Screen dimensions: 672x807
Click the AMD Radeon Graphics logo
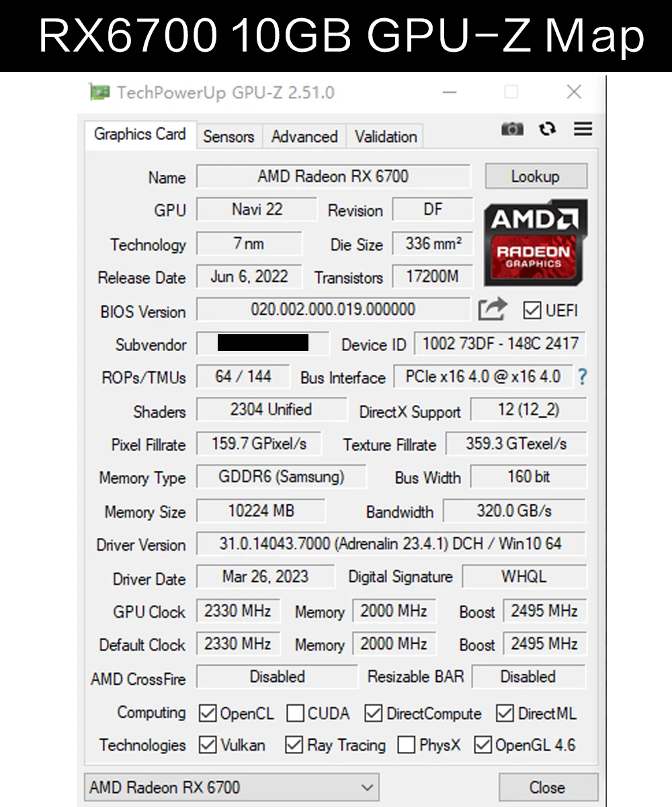[x=535, y=242]
